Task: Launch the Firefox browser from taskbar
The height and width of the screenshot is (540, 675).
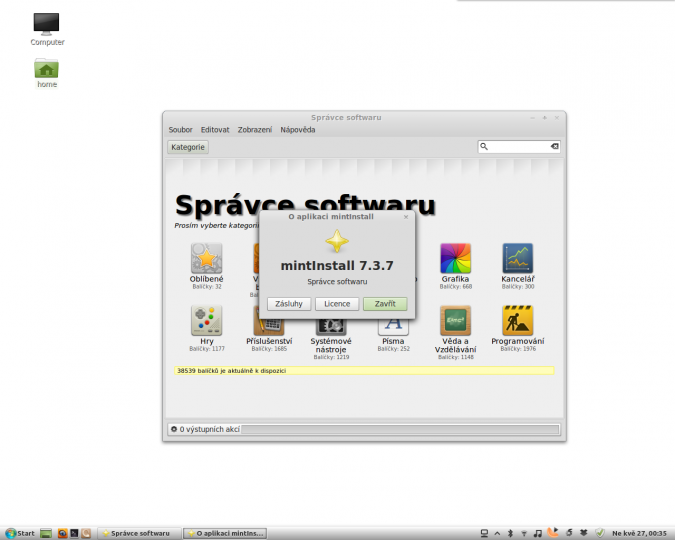Action: pos(62,533)
